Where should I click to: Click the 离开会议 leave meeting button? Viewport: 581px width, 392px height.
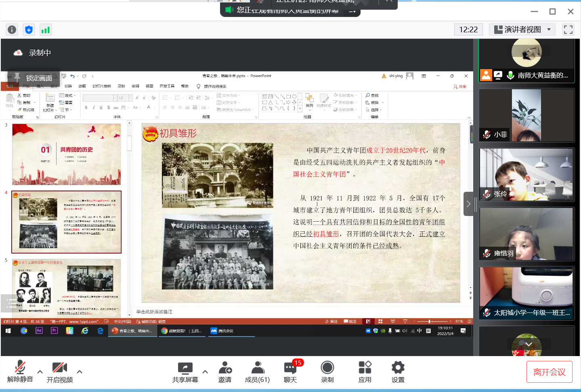coord(549,371)
